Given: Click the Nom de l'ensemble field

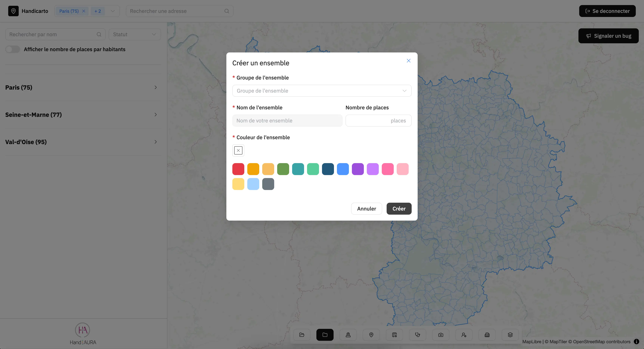Looking at the screenshot, I should 287,121.
